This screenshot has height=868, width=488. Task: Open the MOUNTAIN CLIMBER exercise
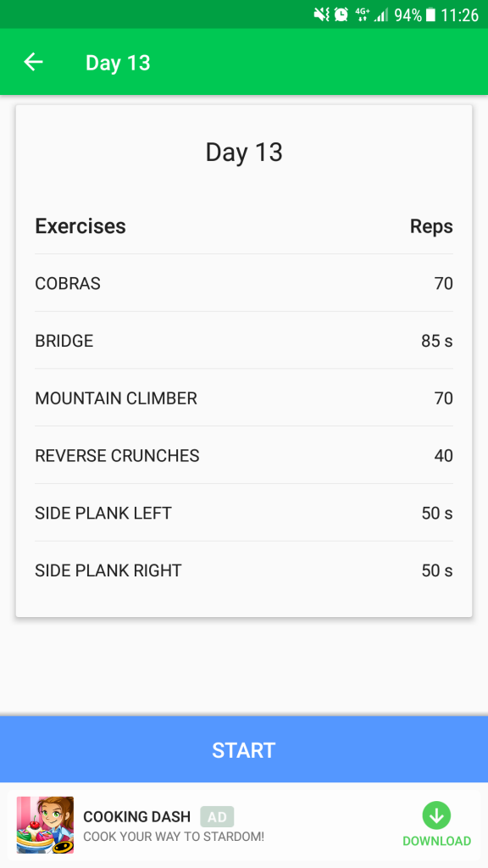coord(244,398)
